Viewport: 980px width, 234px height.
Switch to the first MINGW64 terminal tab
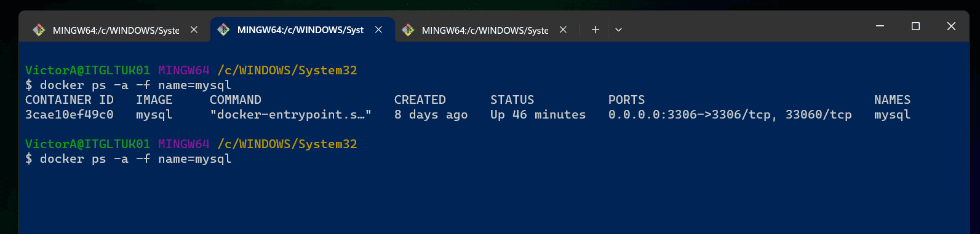(x=116, y=29)
